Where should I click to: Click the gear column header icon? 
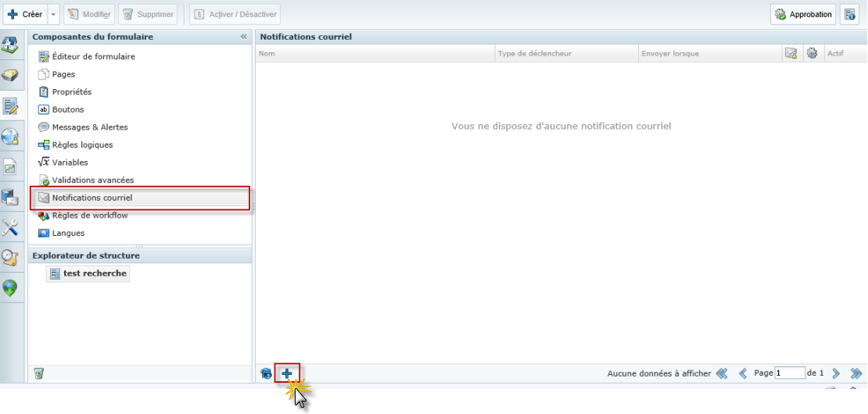(x=812, y=54)
